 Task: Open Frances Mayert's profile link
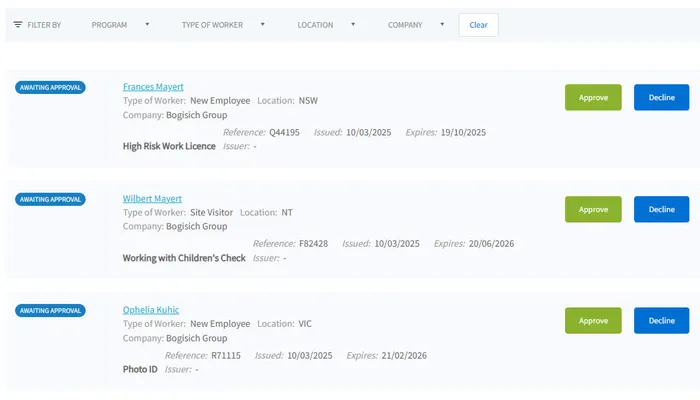tap(153, 87)
